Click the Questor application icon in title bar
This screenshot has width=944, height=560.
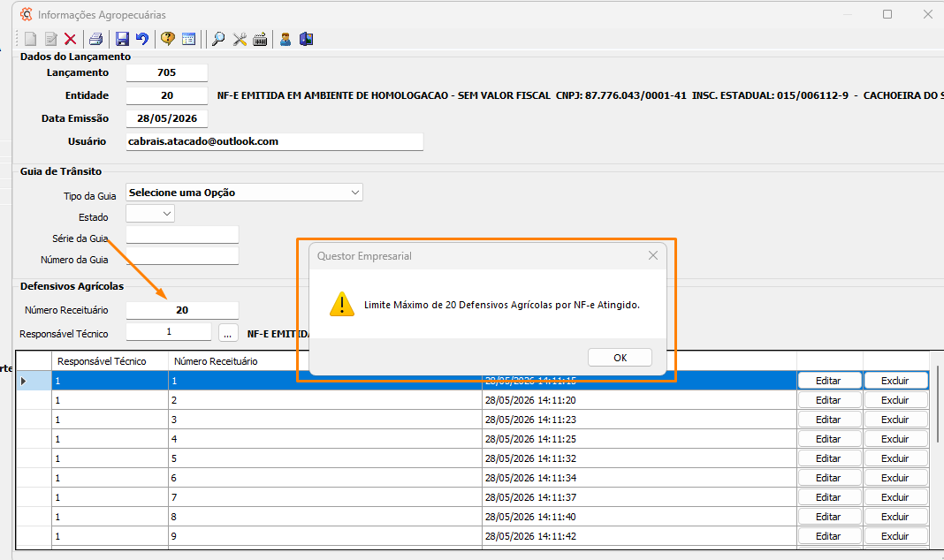(x=26, y=14)
